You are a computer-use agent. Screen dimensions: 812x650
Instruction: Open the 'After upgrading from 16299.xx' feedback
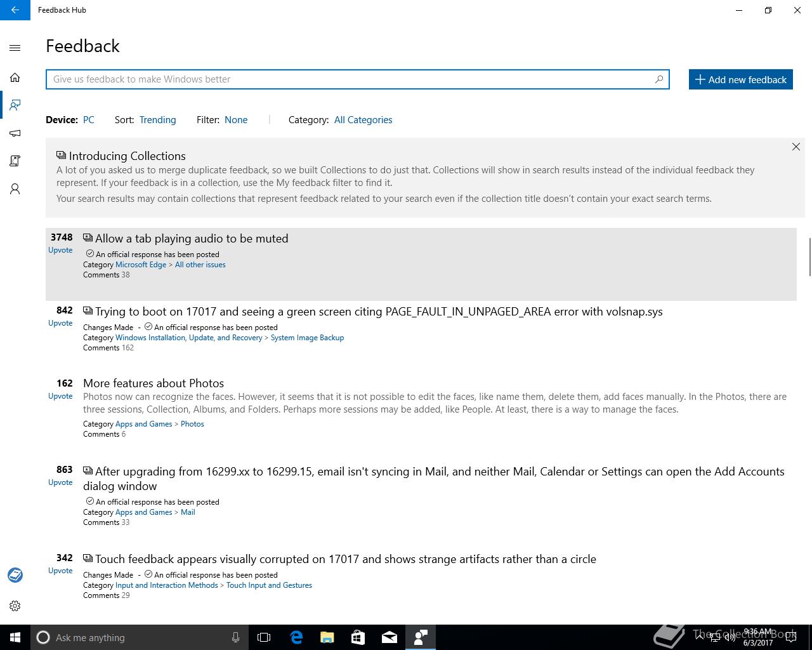[434, 479]
